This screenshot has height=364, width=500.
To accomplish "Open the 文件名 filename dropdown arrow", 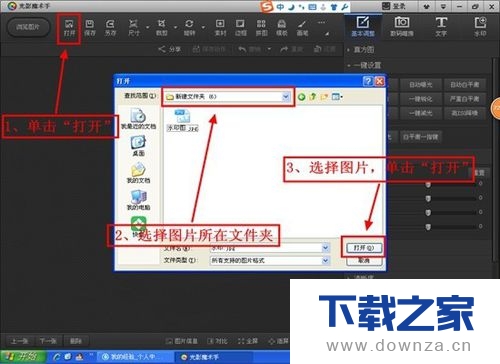I will point(325,248).
